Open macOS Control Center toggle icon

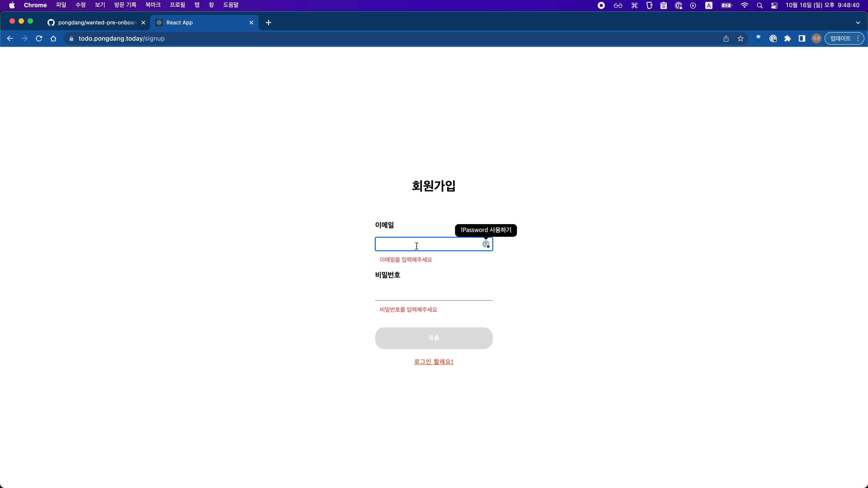(774, 5)
